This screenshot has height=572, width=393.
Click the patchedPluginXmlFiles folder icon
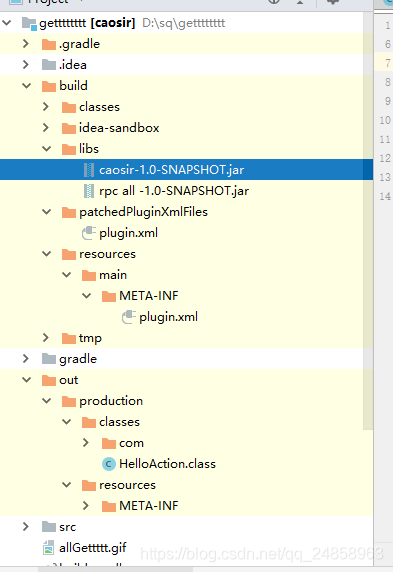pos(69,212)
